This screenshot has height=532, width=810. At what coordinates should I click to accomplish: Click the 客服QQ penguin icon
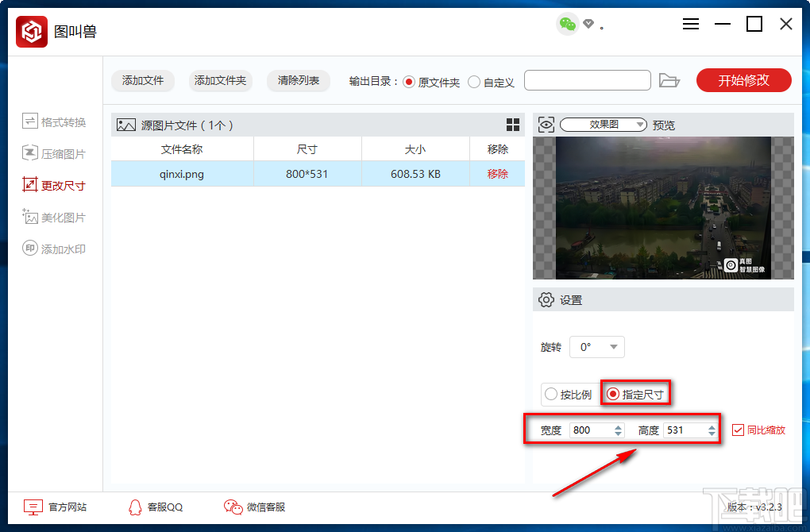135,507
